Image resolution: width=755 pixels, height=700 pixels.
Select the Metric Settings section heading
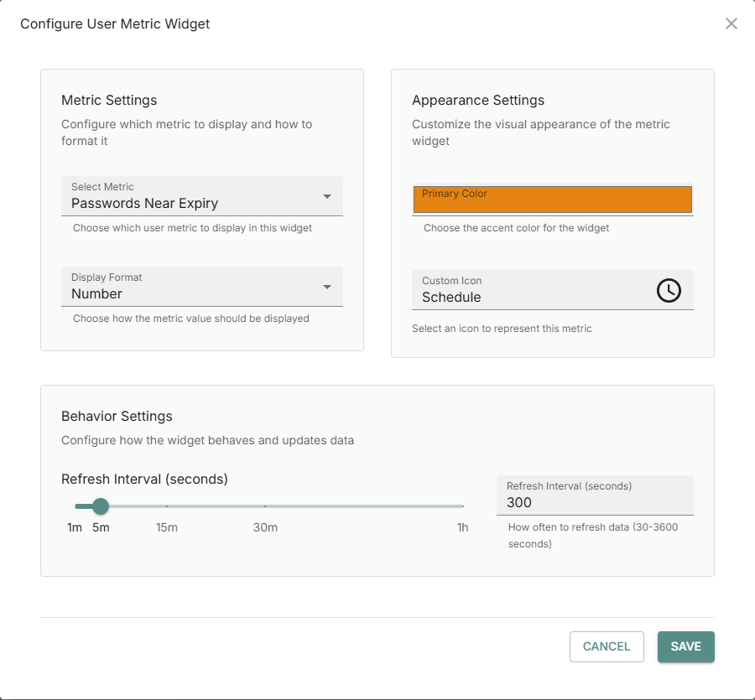109,100
